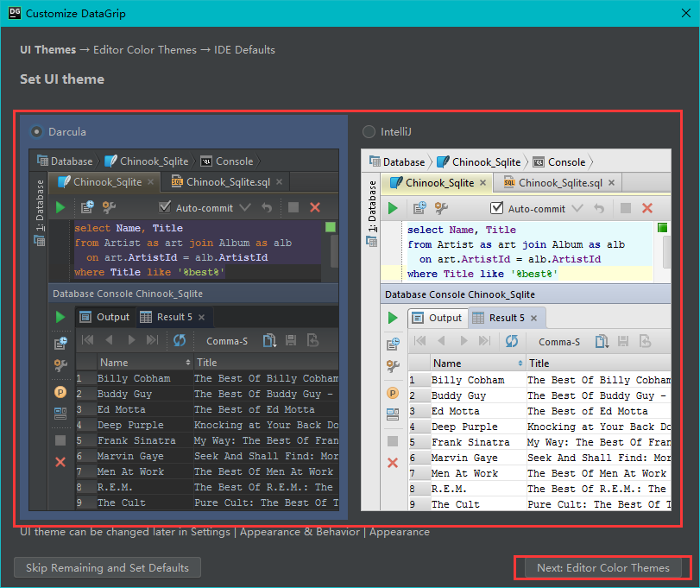
Task: Click the red X in IntelliJ console sidebar
Action: pyautogui.click(x=393, y=463)
